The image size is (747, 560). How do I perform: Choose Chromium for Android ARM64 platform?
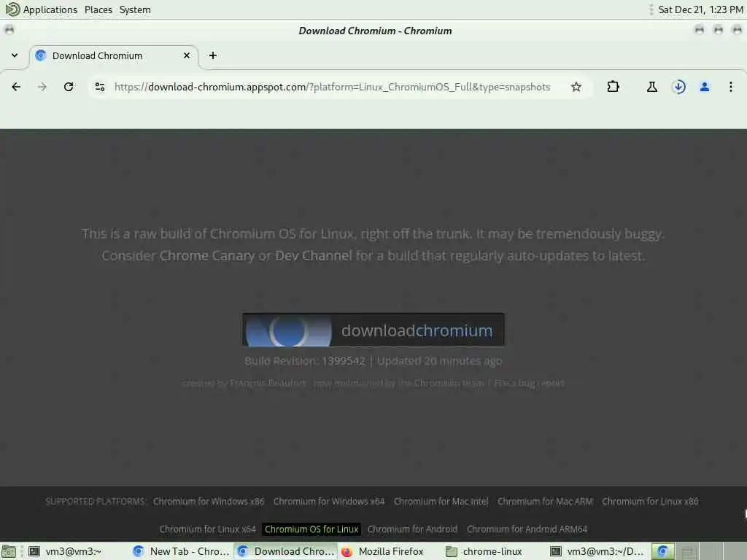(527, 529)
